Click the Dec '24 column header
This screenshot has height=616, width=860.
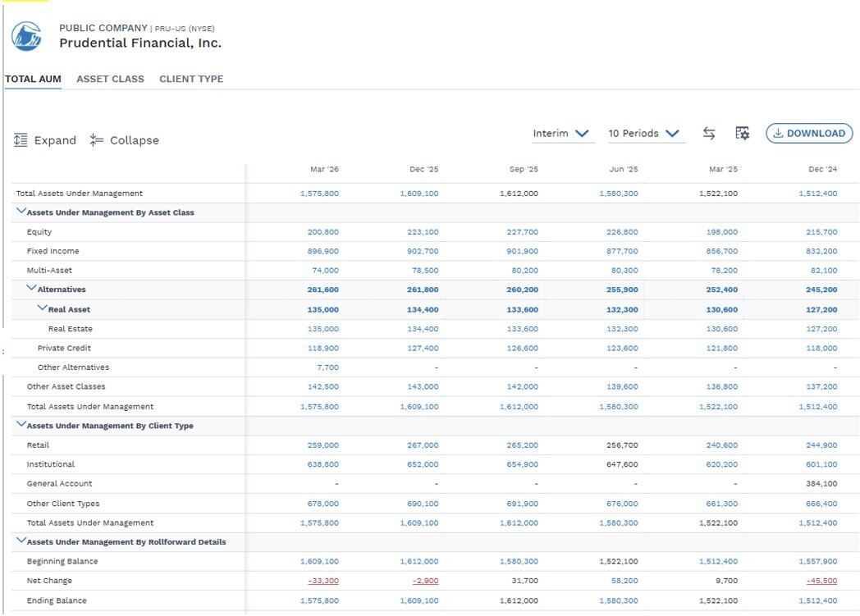coord(823,169)
